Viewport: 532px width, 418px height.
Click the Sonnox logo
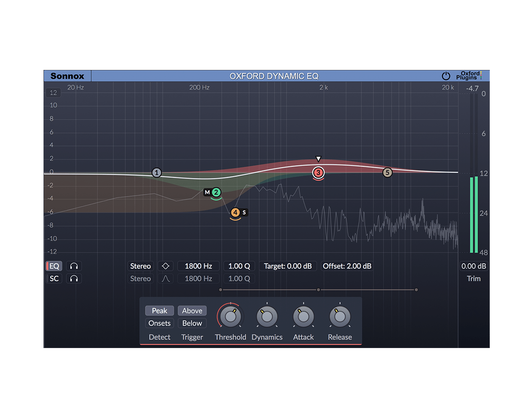[x=67, y=76]
